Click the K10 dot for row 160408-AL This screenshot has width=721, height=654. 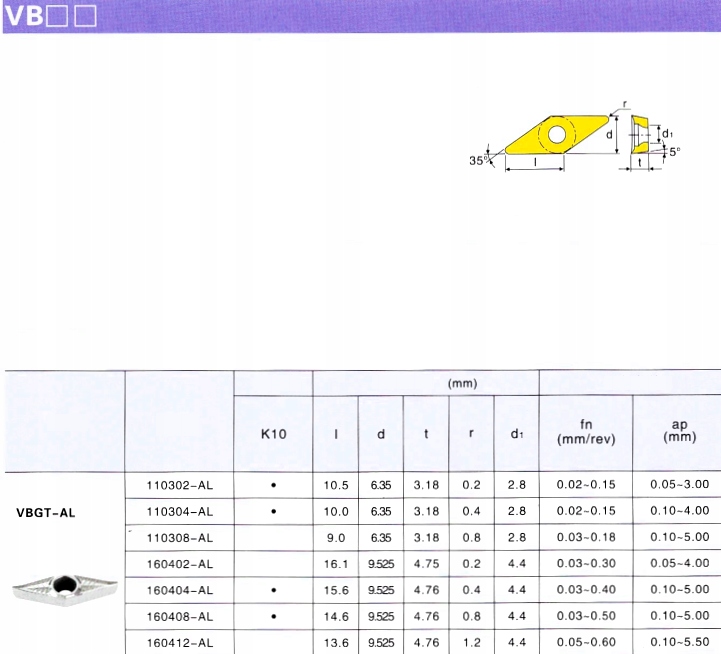(x=273, y=616)
